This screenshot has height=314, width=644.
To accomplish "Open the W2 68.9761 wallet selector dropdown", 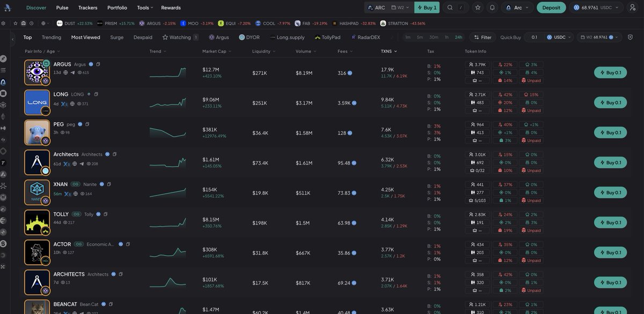I will [x=599, y=38].
